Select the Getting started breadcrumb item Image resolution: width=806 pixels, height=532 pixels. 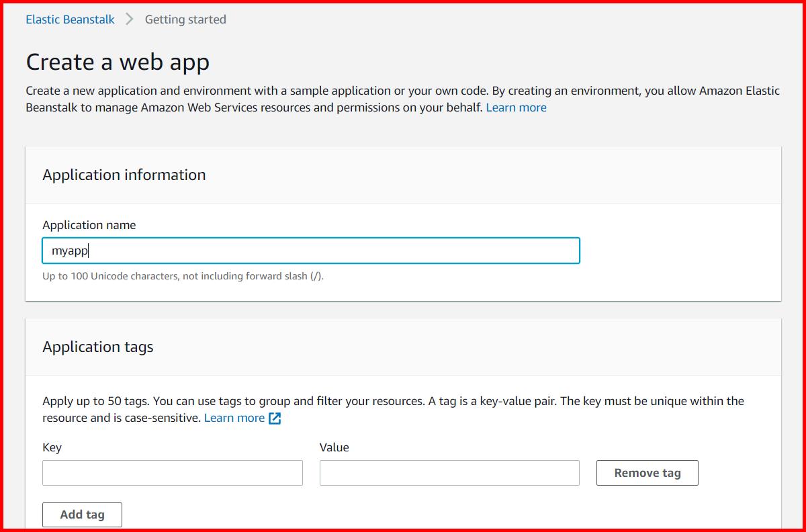pyautogui.click(x=185, y=19)
